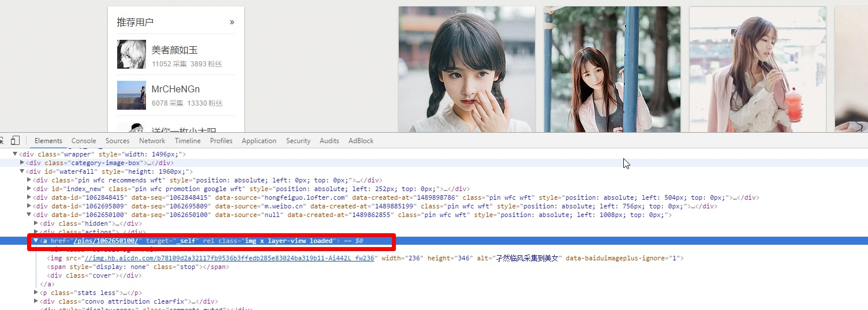The width and height of the screenshot is (868, 310).
Task: Open the img.hb.aicdn.com image src link
Action: tap(231, 258)
